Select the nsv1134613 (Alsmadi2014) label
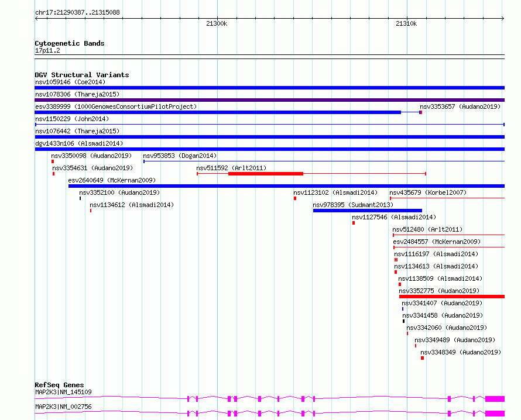This screenshot has height=420, width=521. click(436, 266)
